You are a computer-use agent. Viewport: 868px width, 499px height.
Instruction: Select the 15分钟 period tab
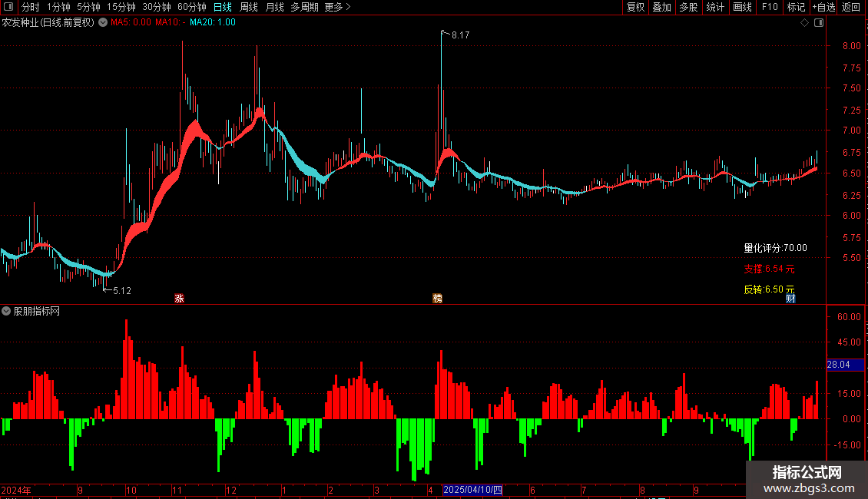121,7
